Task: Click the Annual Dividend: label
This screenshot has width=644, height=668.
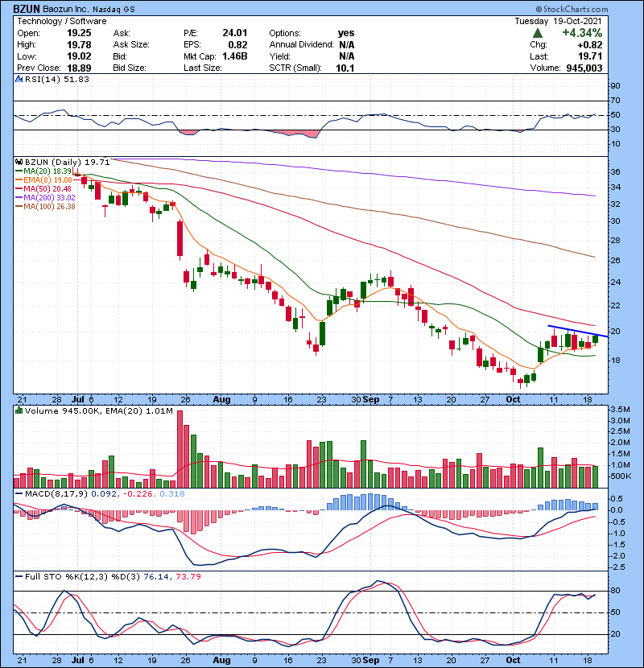Action: click(x=301, y=45)
